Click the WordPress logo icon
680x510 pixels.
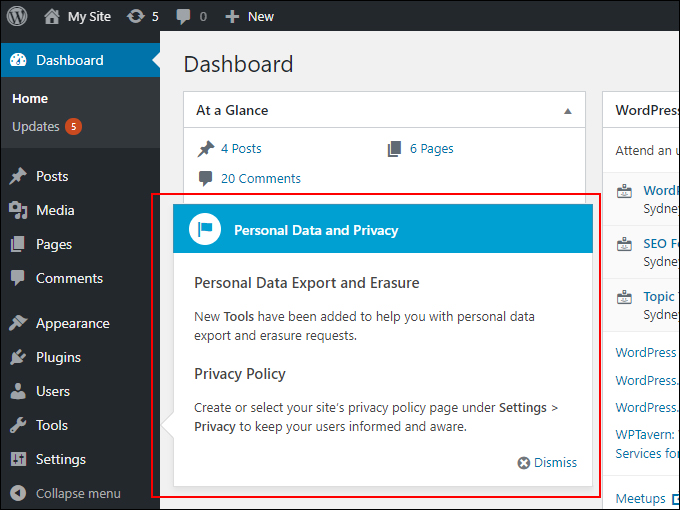(17, 16)
